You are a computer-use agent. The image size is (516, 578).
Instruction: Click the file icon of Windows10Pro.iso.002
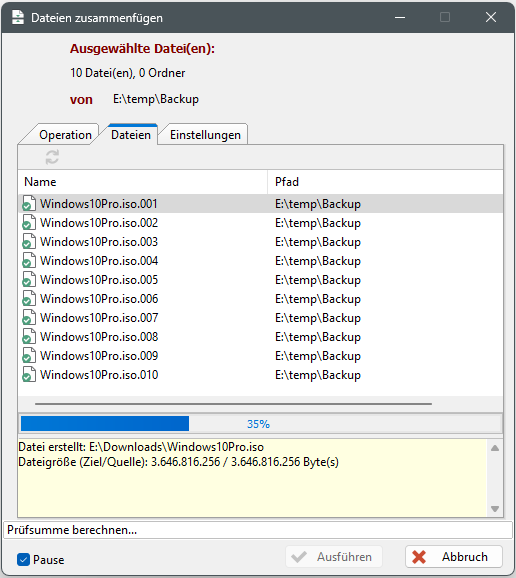tap(29, 223)
